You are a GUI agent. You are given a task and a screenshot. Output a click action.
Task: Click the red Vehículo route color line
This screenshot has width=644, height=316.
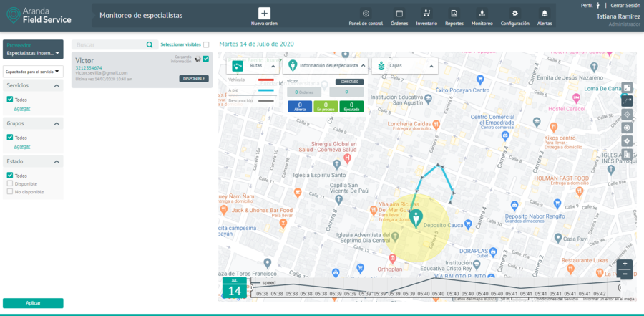click(265, 80)
